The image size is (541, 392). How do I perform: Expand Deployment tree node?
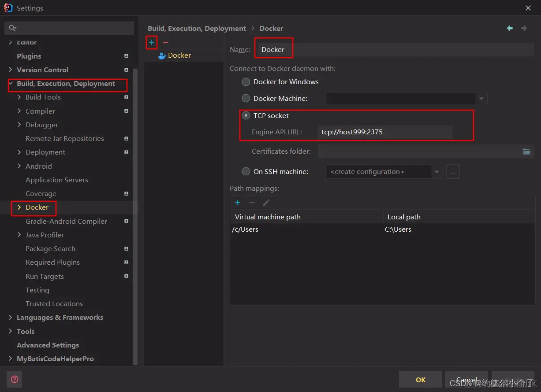click(19, 152)
